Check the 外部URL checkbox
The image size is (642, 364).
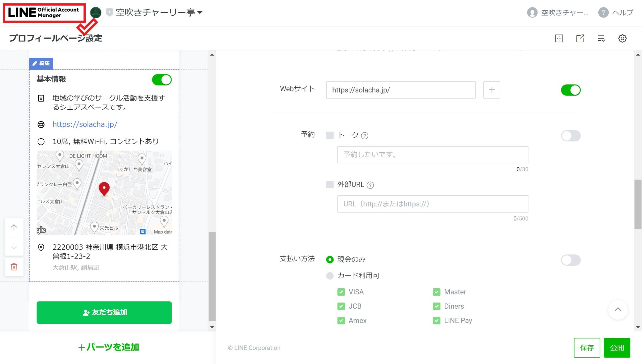click(x=330, y=185)
